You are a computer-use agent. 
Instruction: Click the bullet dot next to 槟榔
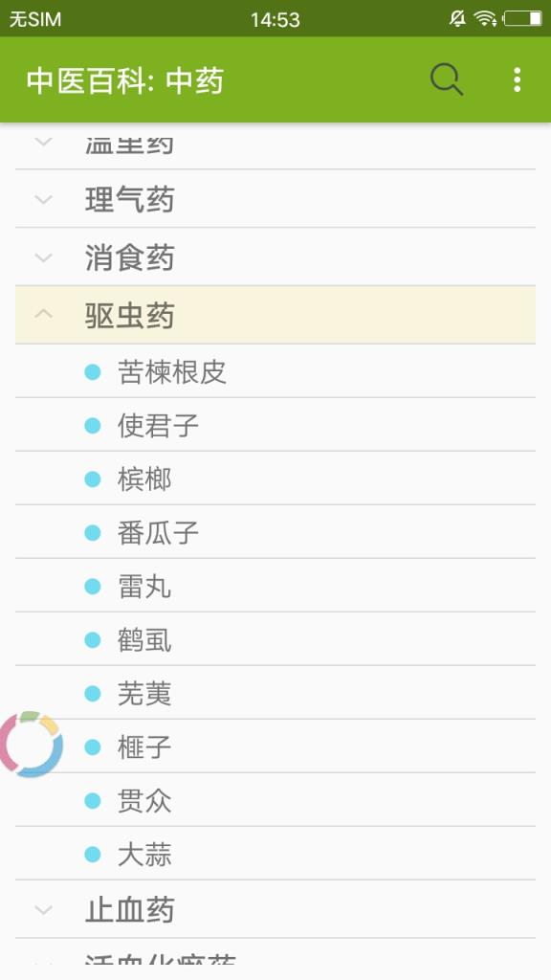click(x=91, y=479)
